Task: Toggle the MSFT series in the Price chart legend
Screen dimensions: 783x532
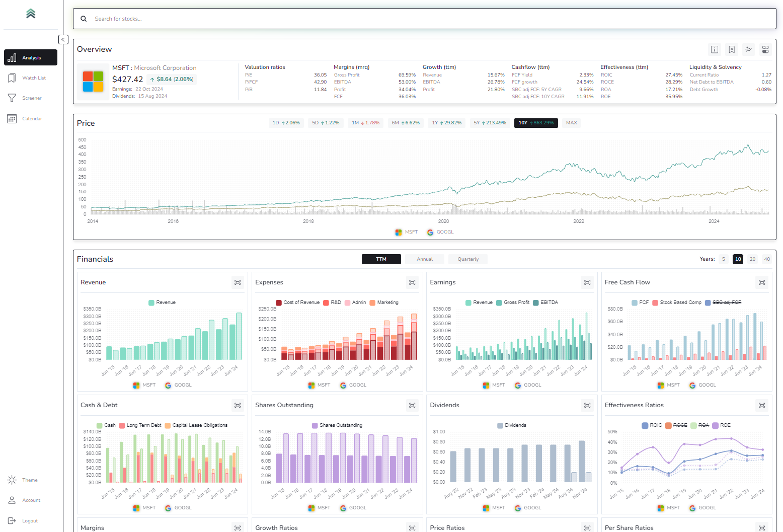Action: pos(407,232)
